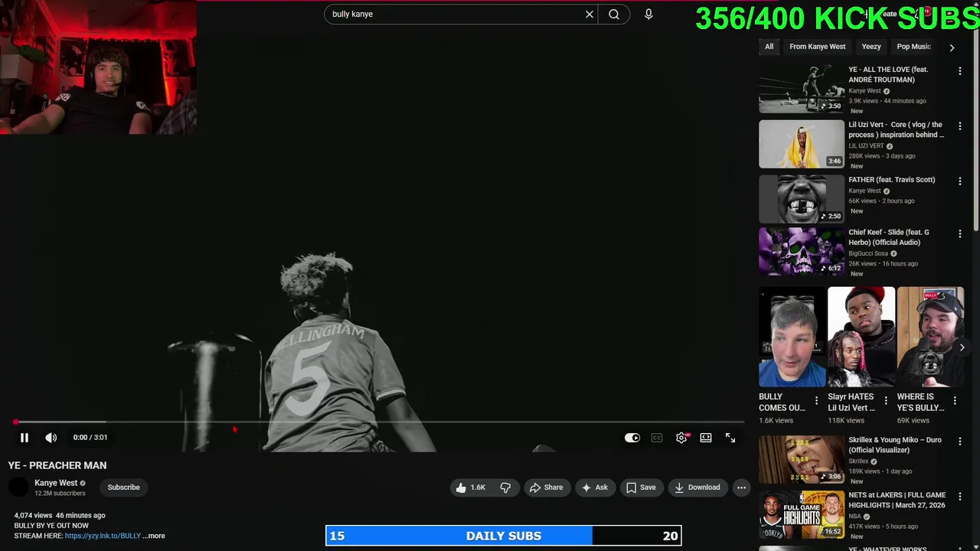Toggle the autoplay switch
Viewport: 980px width, 551px height.
[632, 438]
